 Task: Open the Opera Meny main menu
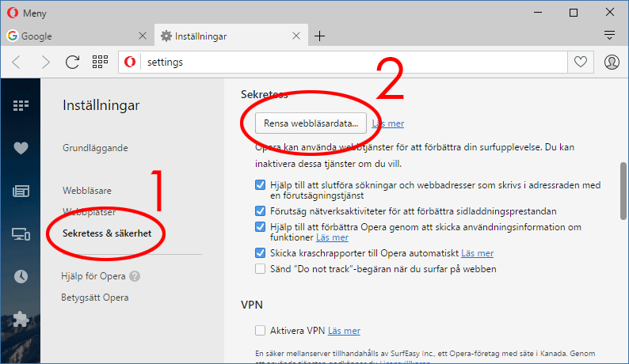(28, 13)
